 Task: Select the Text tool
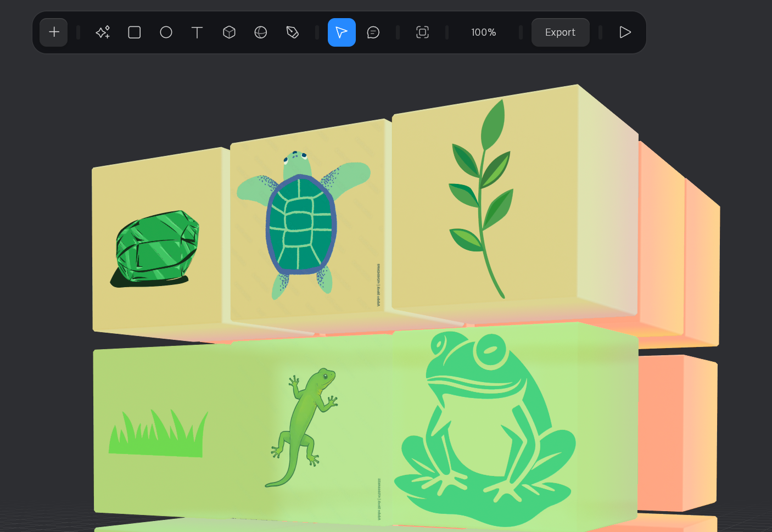point(197,32)
